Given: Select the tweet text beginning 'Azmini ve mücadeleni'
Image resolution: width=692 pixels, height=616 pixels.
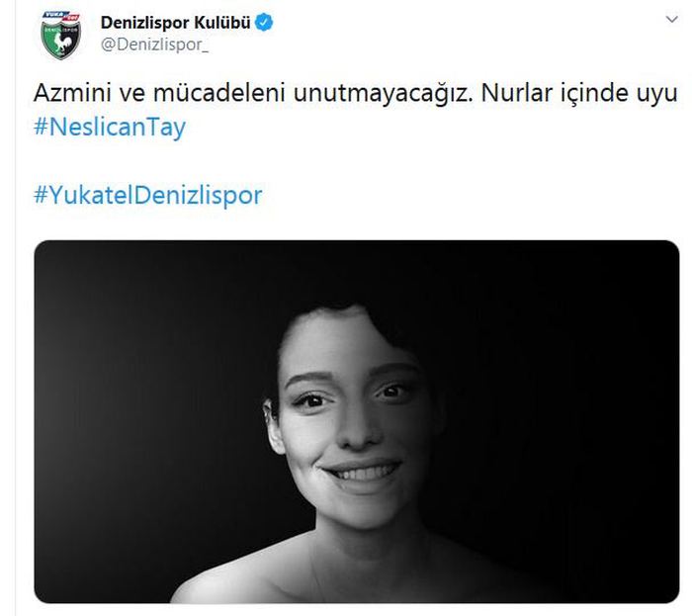Looking at the screenshot, I should pos(355,93).
